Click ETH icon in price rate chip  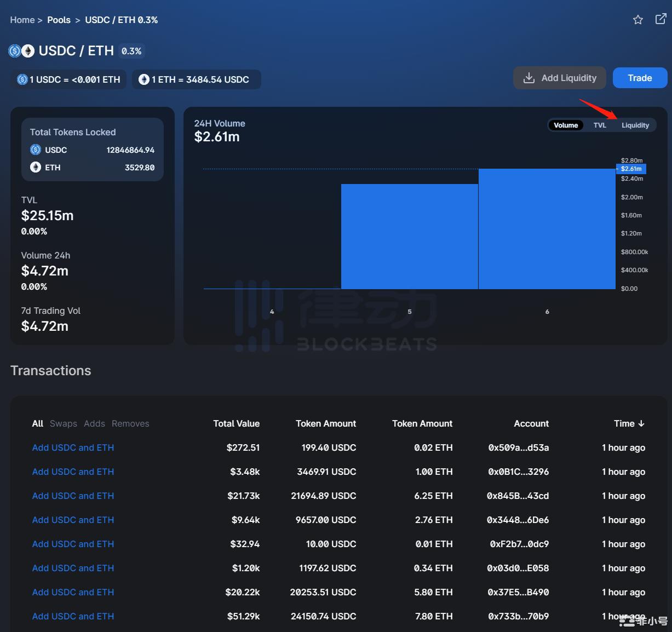pos(144,79)
